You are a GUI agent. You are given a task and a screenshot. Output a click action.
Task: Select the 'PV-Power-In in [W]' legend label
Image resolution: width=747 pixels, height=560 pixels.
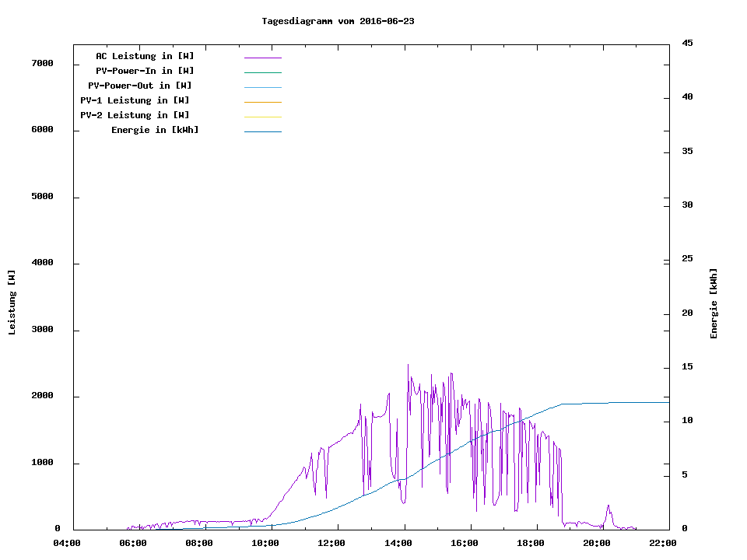tap(150, 71)
